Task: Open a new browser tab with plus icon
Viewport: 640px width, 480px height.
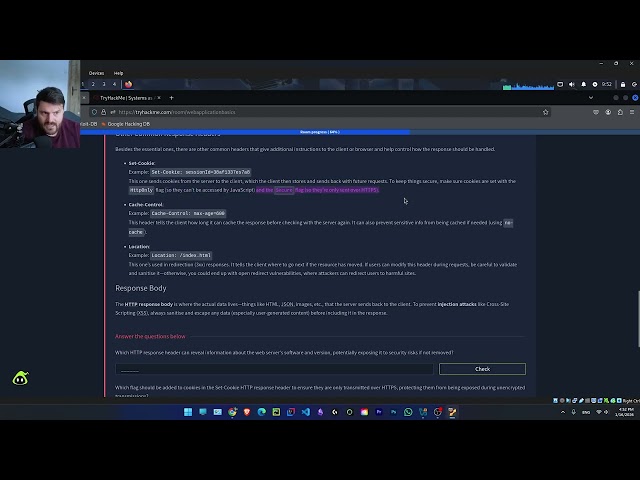Action: click(171, 98)
